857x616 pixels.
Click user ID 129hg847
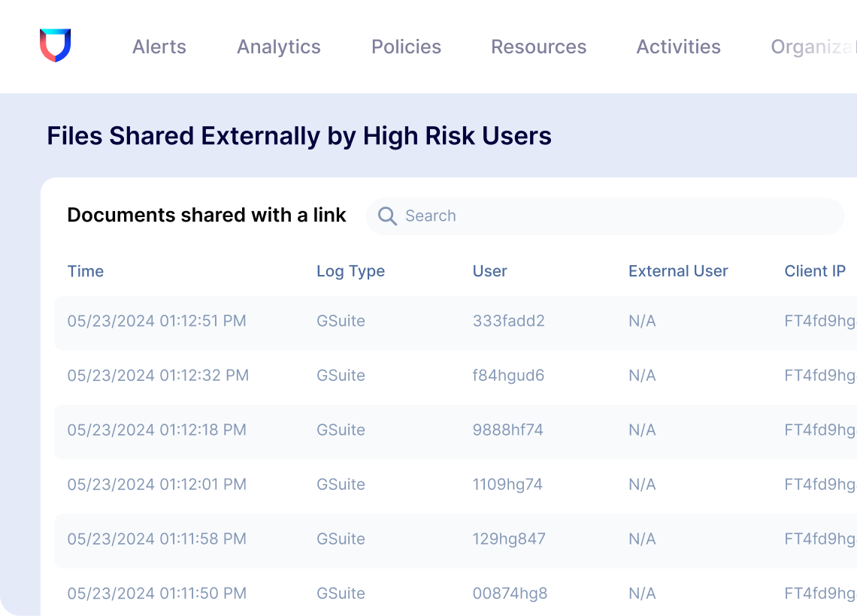coord(509,539)
